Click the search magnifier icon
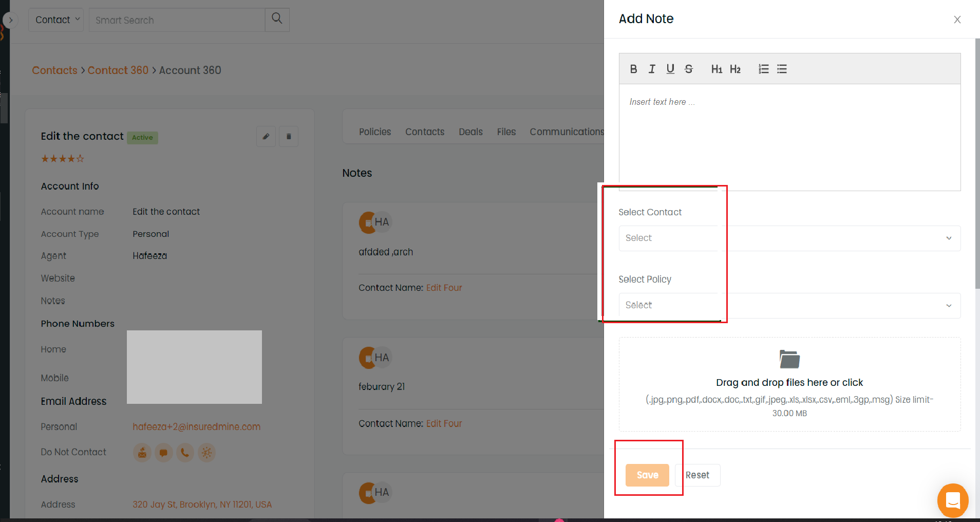980x522 pixels. coord(277,20)
